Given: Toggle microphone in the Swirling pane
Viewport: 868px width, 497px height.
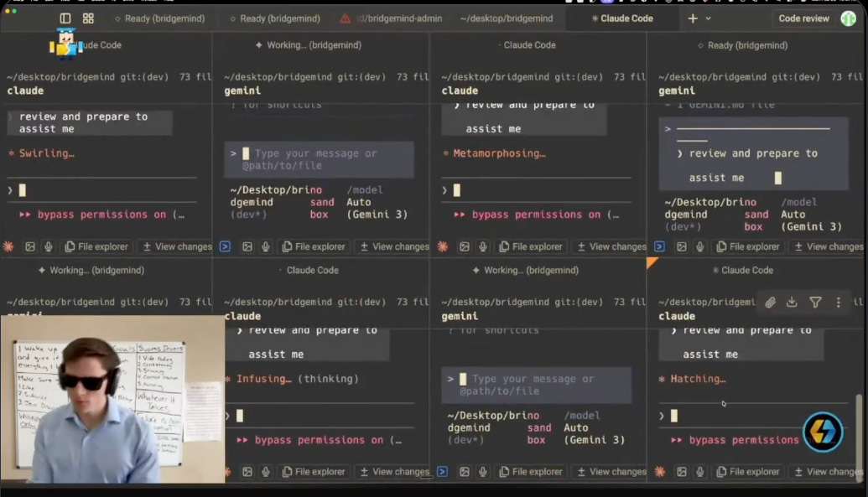Looking at the screenshot, I should pyautogui.click(x=48, y=246).
